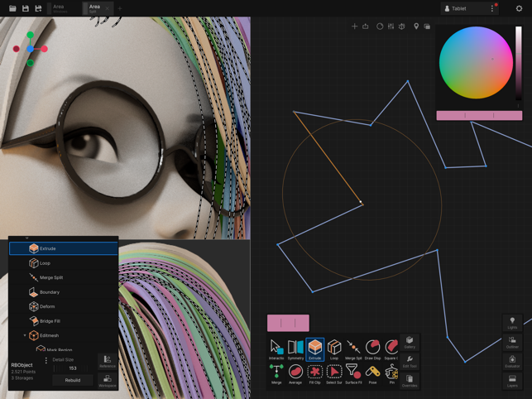Click the location pin icon in canvas toolbar

[x=416, y=26]
